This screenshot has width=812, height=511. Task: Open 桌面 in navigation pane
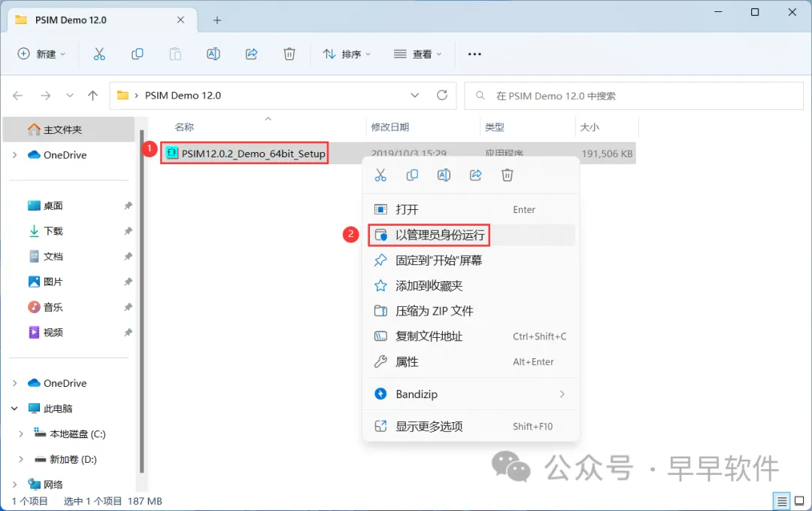tap(53, 205)
